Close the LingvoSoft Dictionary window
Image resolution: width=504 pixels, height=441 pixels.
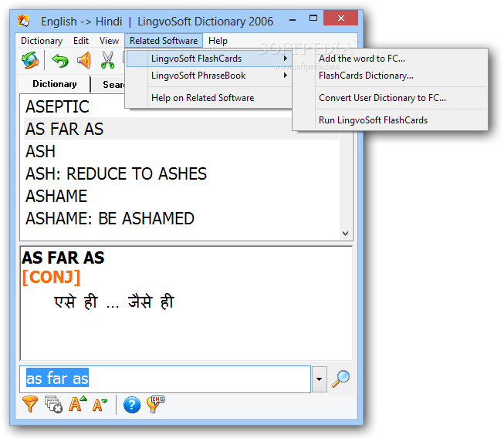coord(340,18)
